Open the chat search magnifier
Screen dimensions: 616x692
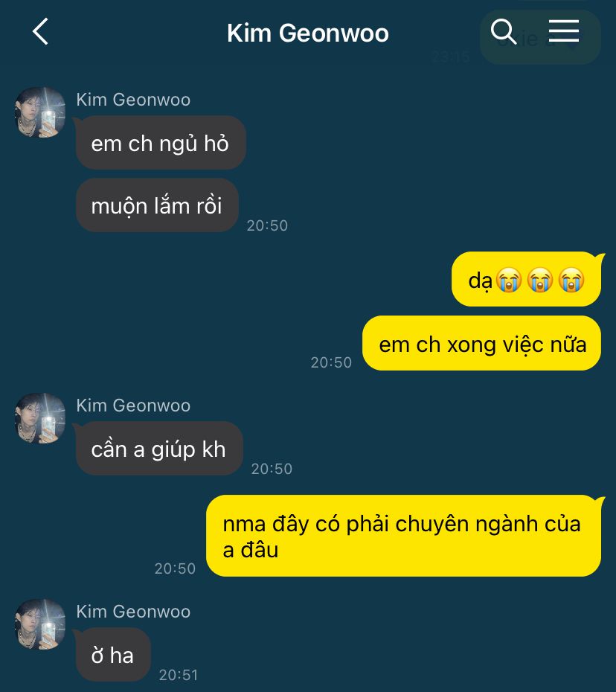pos(504,32)
